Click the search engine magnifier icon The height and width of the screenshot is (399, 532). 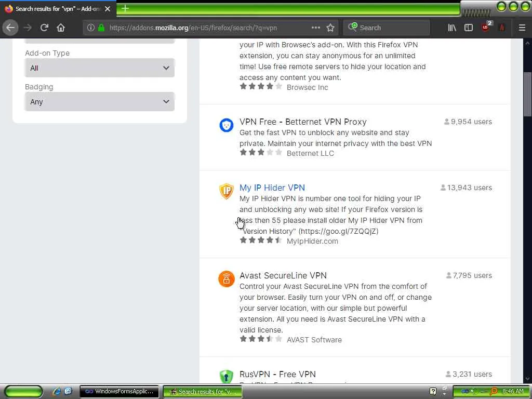click(x=353, y=27)
